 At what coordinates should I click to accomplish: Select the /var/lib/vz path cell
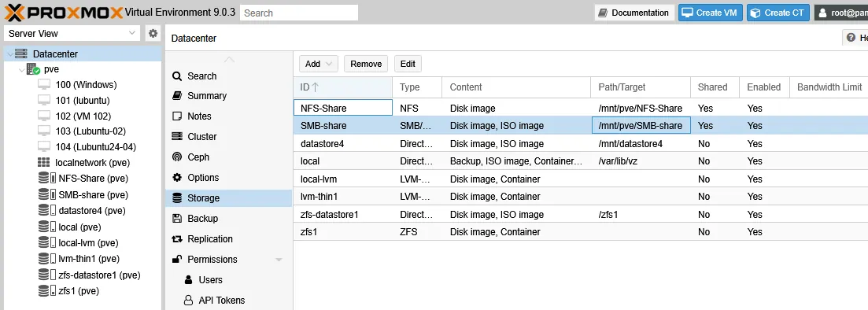641,161
